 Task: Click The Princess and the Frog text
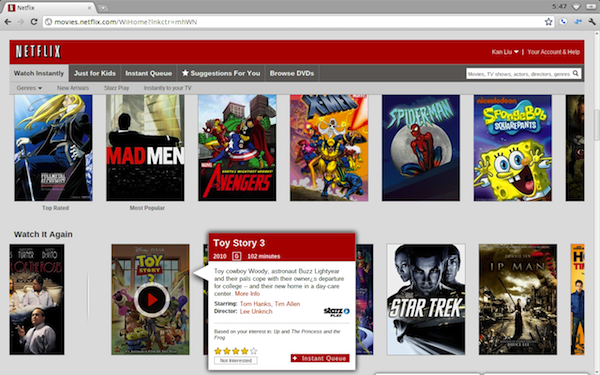tap(277, 334)
